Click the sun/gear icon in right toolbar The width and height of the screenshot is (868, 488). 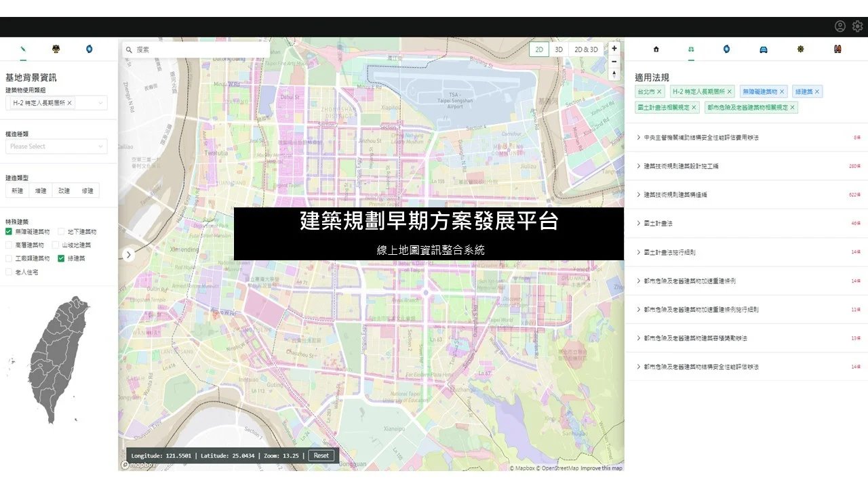coord(801,49)
